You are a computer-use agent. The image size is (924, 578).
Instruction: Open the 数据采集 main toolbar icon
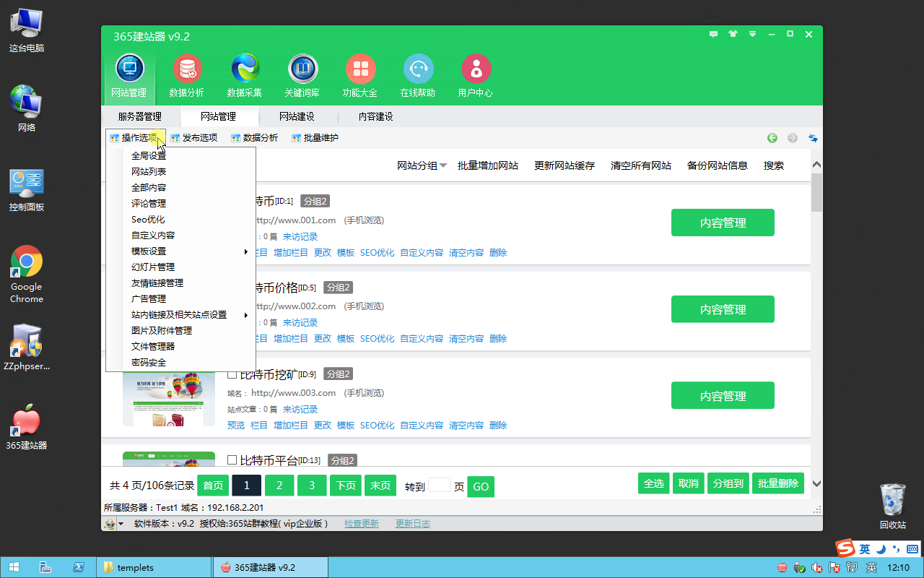pos(245,76)
